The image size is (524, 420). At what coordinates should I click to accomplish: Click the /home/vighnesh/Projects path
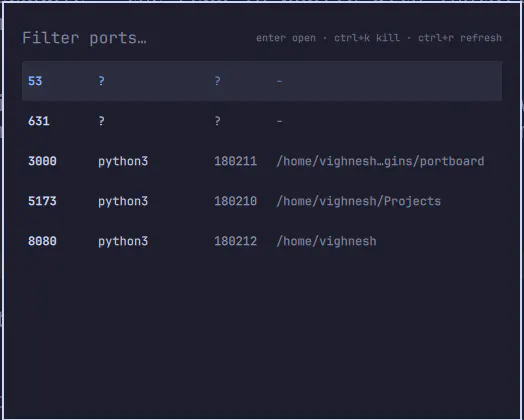point(358,201)
